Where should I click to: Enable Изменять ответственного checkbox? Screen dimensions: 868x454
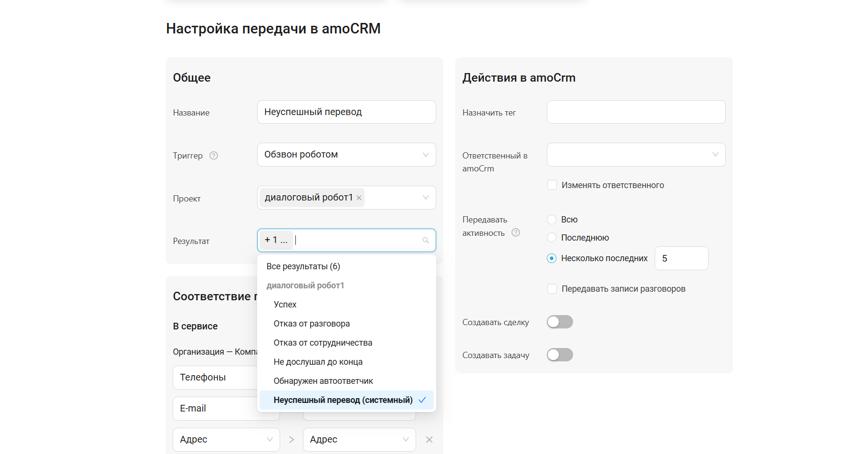[x=552, y=185]
